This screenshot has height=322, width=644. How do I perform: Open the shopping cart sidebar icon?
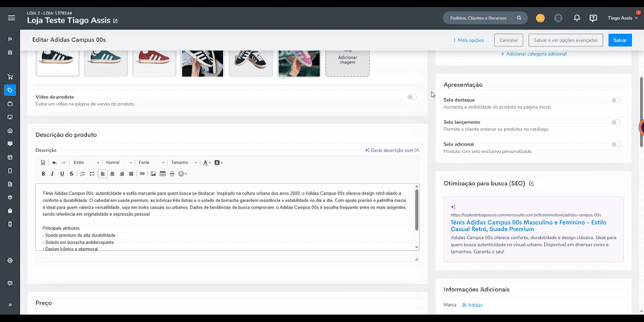10,76
